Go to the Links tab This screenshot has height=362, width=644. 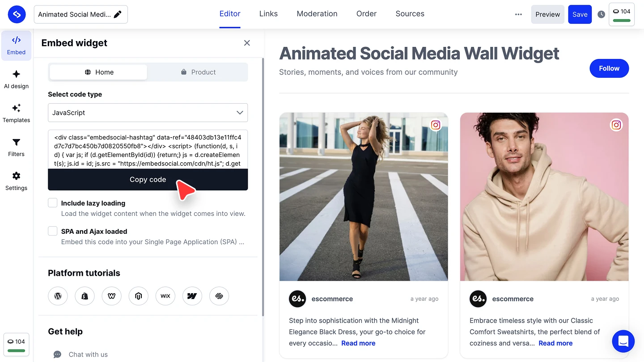tap(268, 14)
